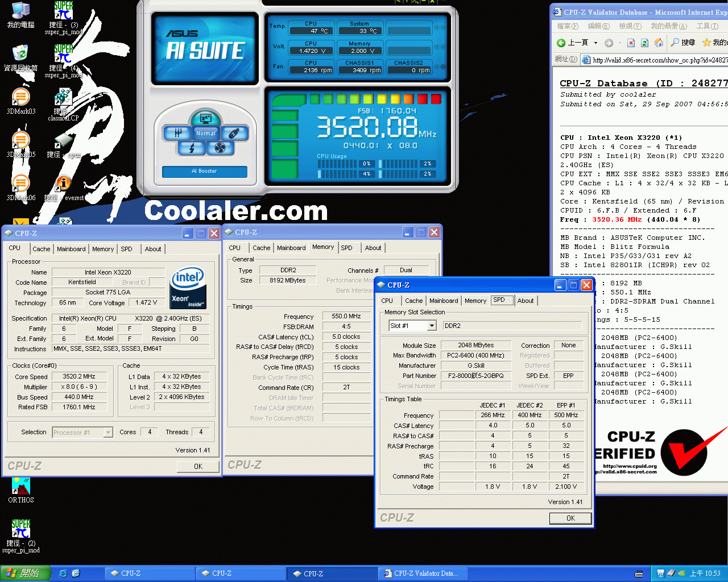Select the sleep-mode monitor icon in AI Suite
This screenshot has height=582, width=728.
click(205, 119)
